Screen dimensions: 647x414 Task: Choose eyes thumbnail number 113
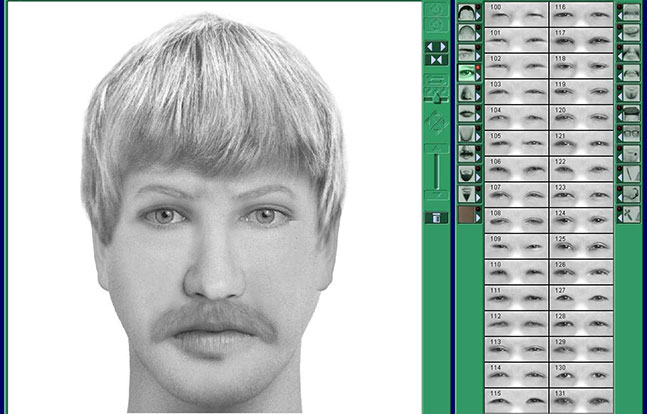point(516,349)
